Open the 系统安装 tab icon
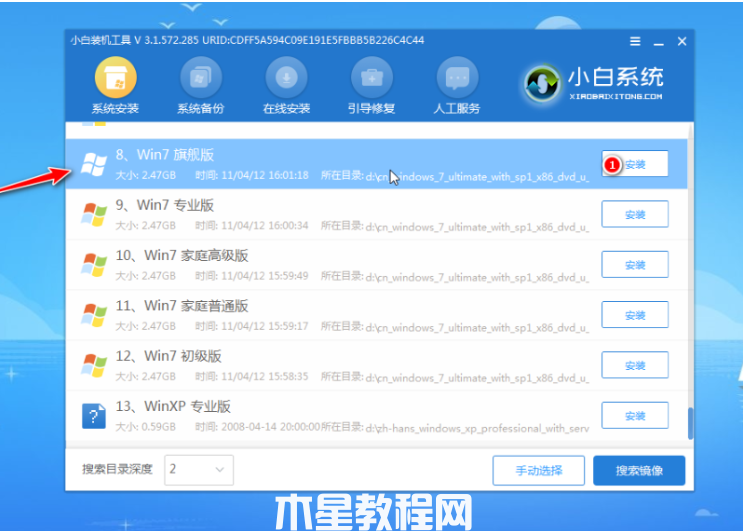Image resolution: width=743 pixels, height=531 pixels. pyautogui.click(x=116, y=77)
